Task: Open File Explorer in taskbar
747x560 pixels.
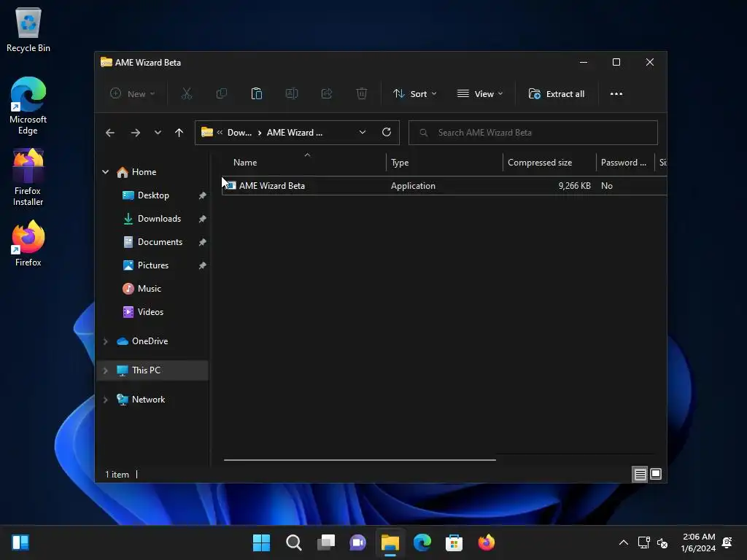Action: point(390,542)
